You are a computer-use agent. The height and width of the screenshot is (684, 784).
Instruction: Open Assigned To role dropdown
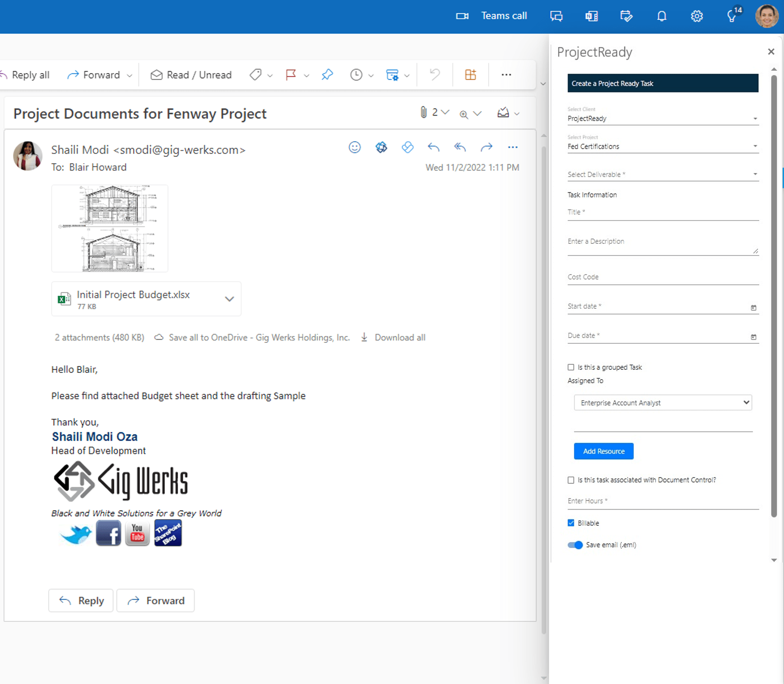tap(663, 403)
